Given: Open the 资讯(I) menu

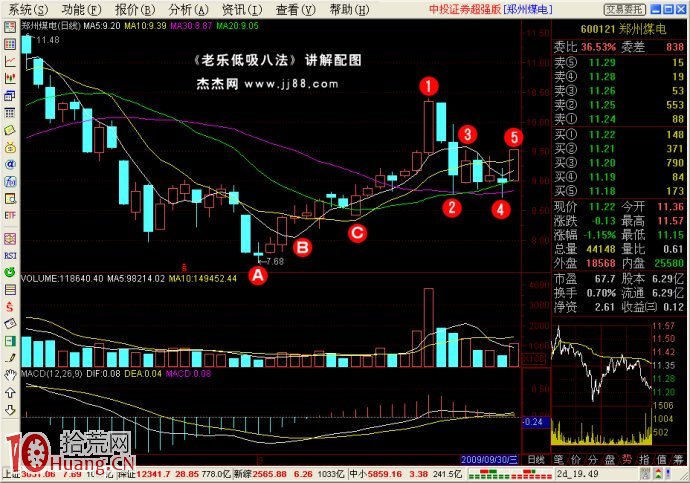Looking at the screenshot, I should tap(242, 9).
